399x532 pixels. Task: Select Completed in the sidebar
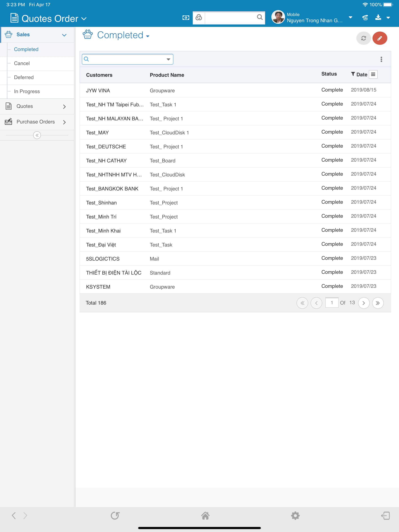[x=26, y=49]
